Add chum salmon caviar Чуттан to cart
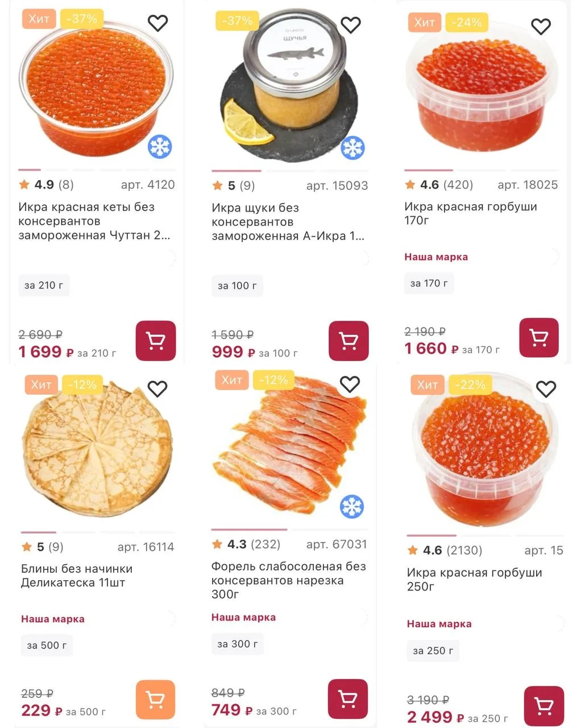The width and height of the screenshot is (581, 728). coord(155,341)
